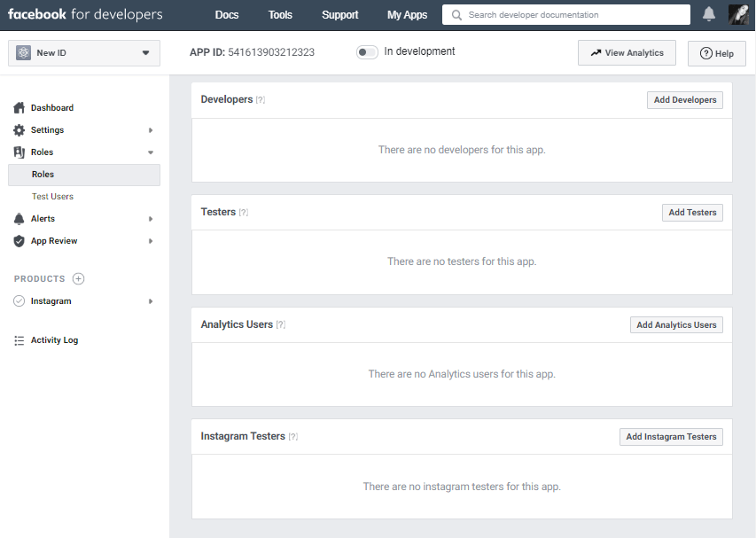
Task: Click the Help button
Action: point(716,53)
